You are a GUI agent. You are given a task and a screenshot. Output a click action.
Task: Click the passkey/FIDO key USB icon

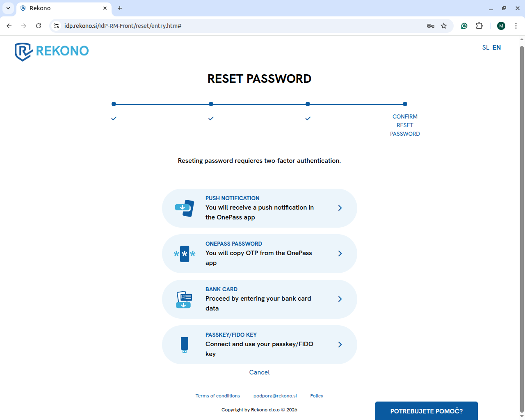click(x=185, y=345)
